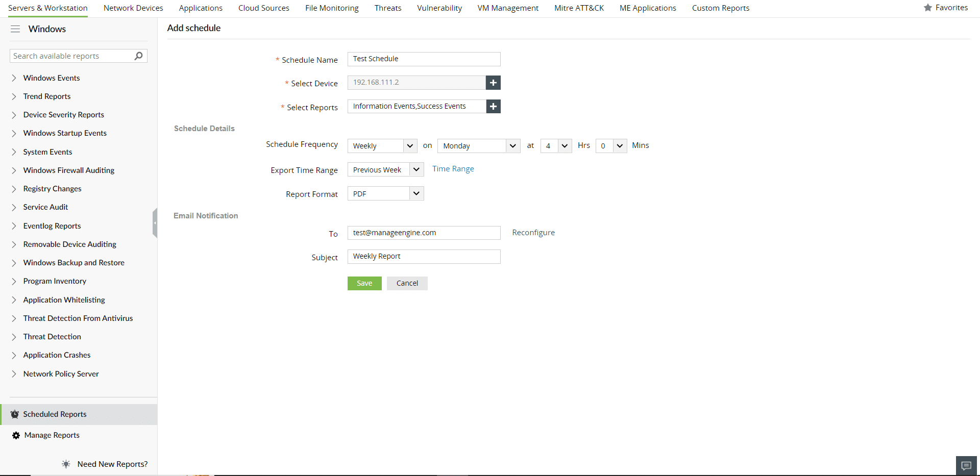Click the Manage Reports gear icon

pyautogui.click(x=15, y=435)
